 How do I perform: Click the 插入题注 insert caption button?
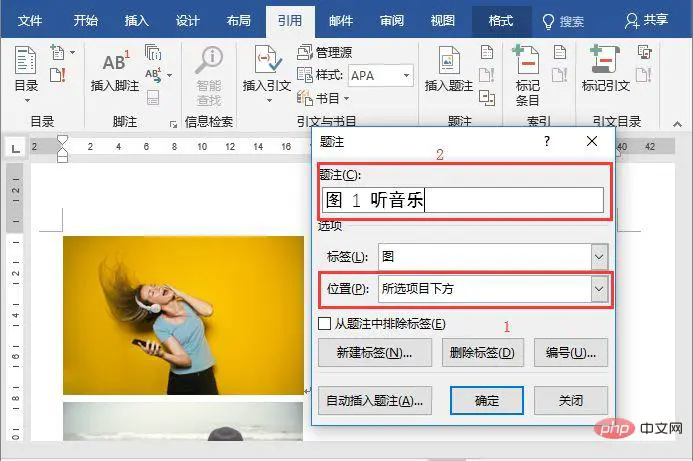449,69
